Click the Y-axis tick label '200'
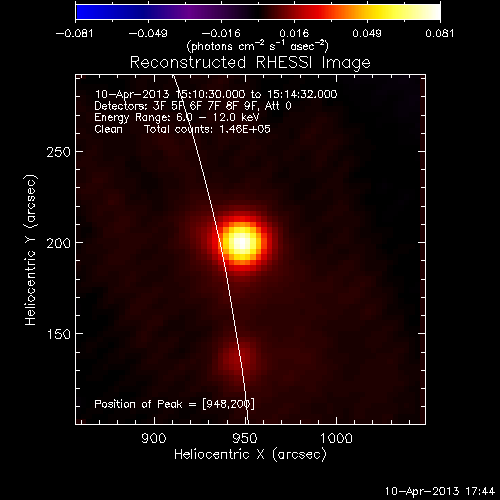The height and width of the screenshot is (500, 500). click(59, 243)
